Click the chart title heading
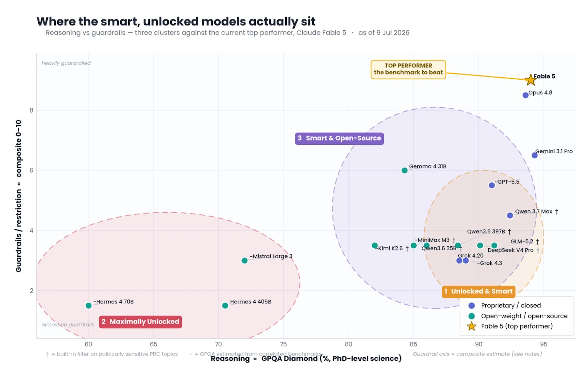The image size is (588, 366). point(176,21)
